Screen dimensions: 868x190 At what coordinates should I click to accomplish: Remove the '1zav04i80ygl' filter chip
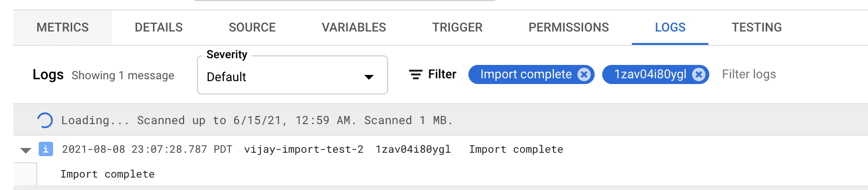[698, 74]
